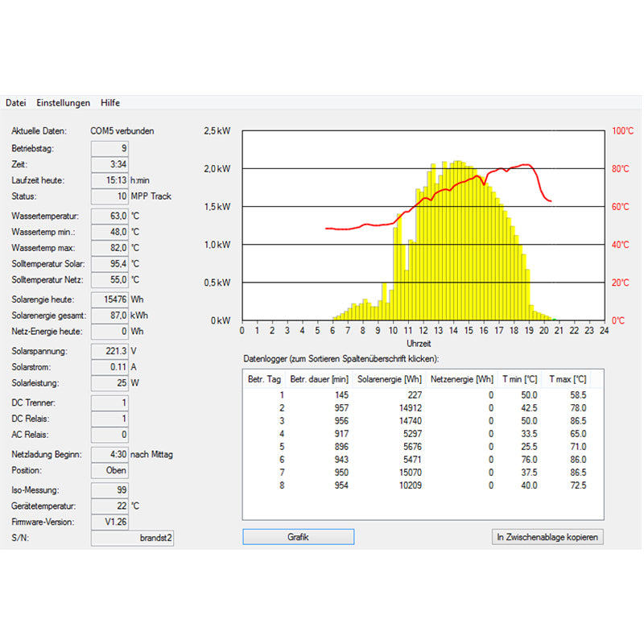Select the Solarspannung value field

click(109, 352)
